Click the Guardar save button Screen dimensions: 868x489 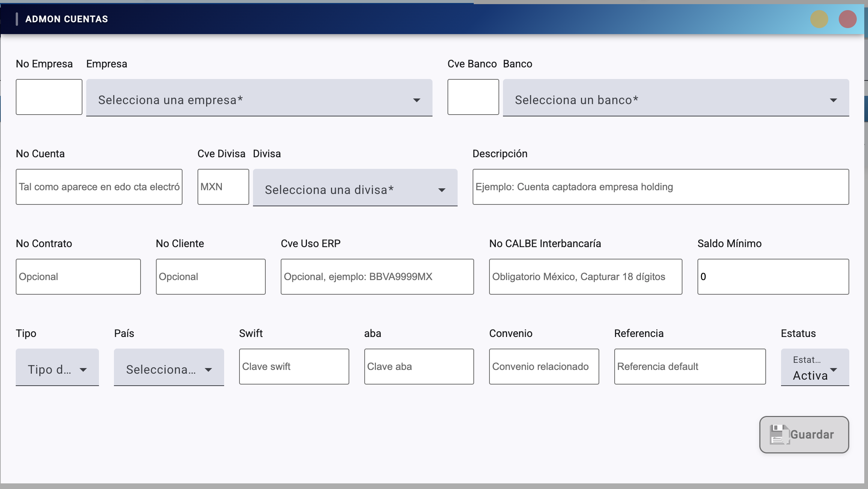(804, 434)
